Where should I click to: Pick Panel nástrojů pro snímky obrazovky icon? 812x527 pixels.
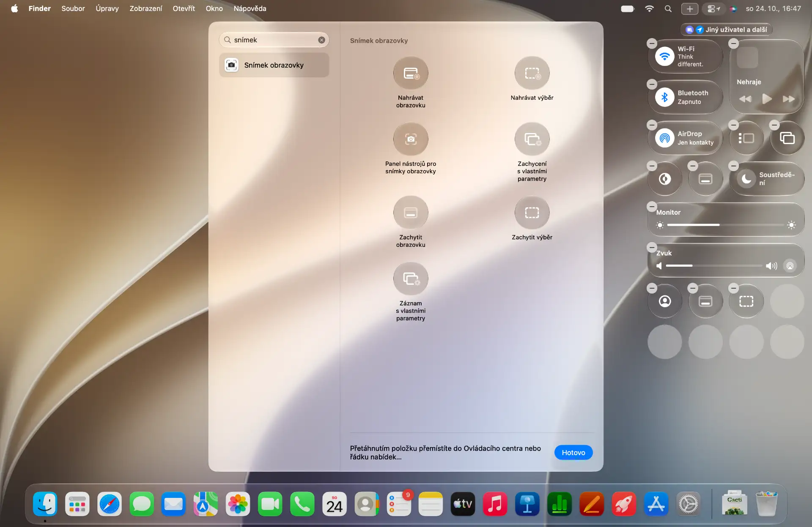(x=411, y=139)
